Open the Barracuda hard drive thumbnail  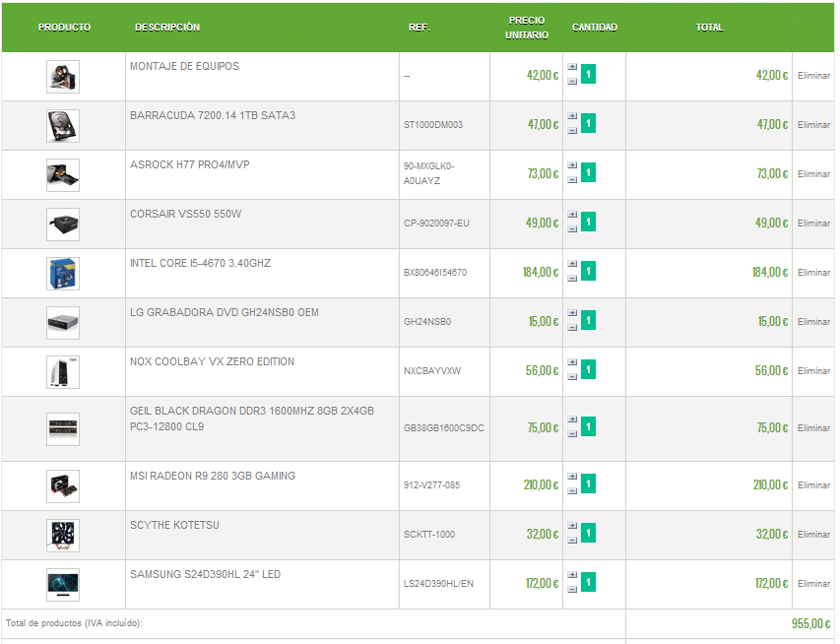click(x=63, y=126)
